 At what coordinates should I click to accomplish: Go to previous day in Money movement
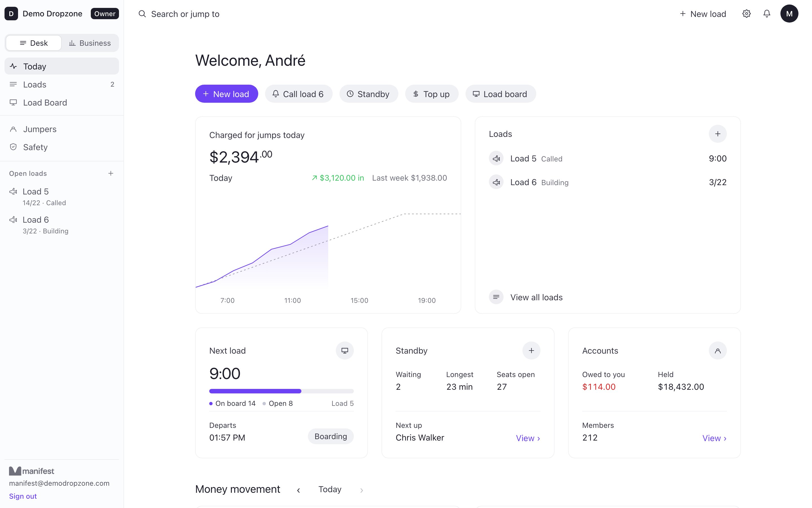pos(298,490)
